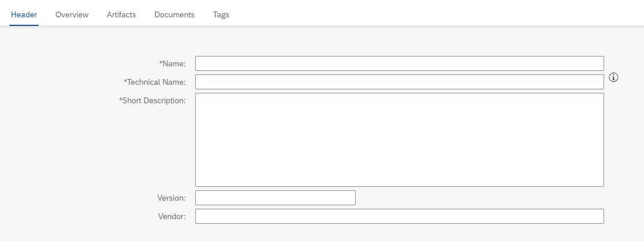Click the Technical Name label text
This screenshot has height=241, width=644.
156,82
